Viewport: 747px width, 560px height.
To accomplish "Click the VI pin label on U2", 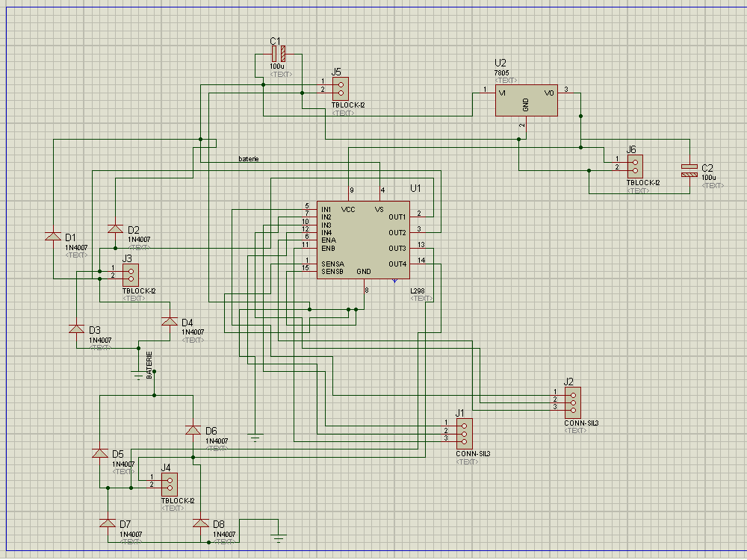I will [x=502, y=93].
